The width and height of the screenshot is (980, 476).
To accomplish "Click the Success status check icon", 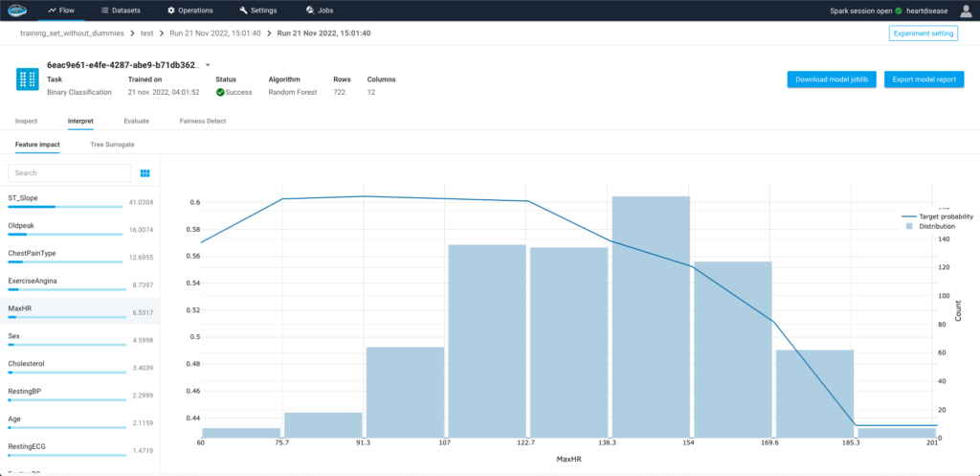I will click(x=220, y=92).
